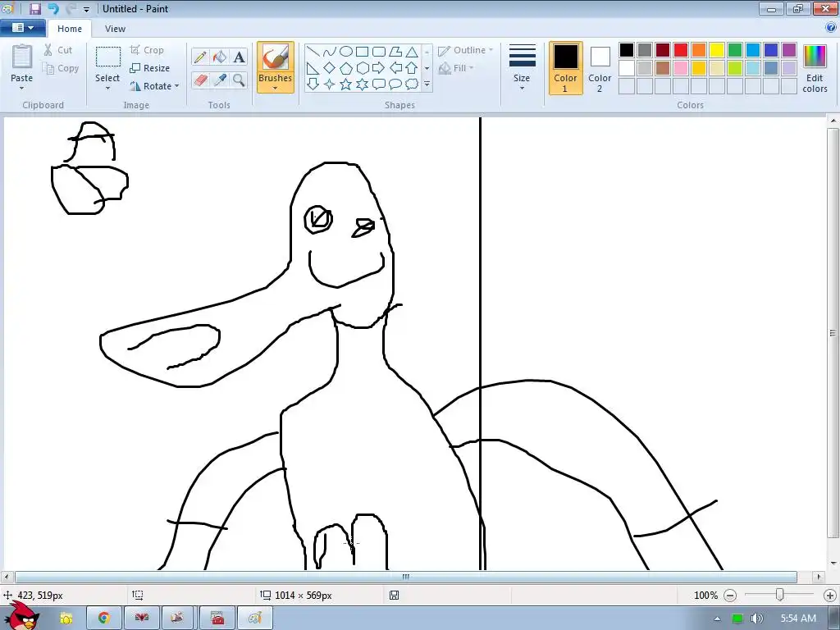Choose the Hexagon shape
This screenshot has width=840, height=630.
tap(362, 68)
